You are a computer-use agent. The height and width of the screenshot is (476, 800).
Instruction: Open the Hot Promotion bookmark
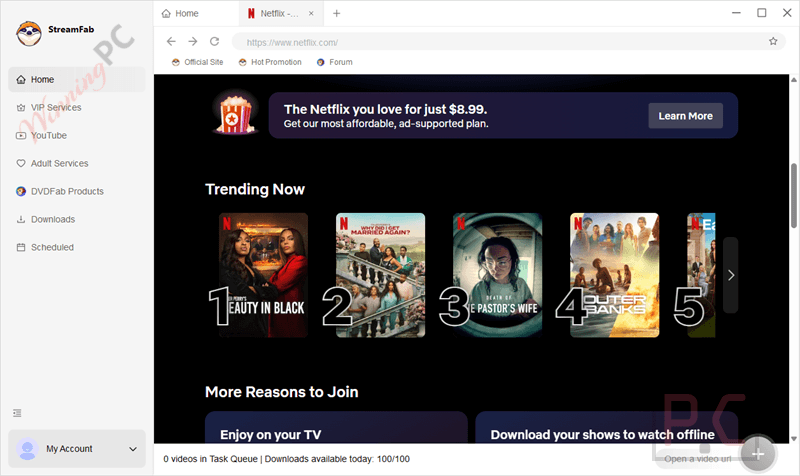click(x=270, y=62)
